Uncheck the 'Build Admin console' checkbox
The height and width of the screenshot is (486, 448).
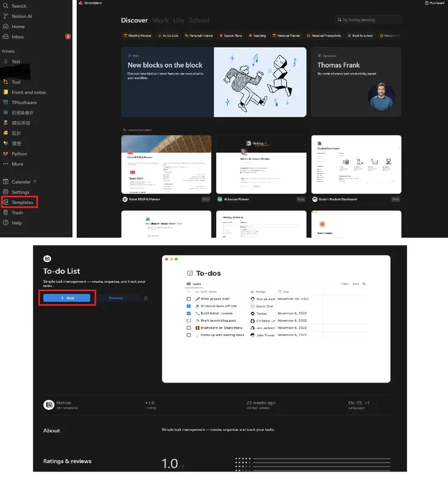[x=188, y=314]
